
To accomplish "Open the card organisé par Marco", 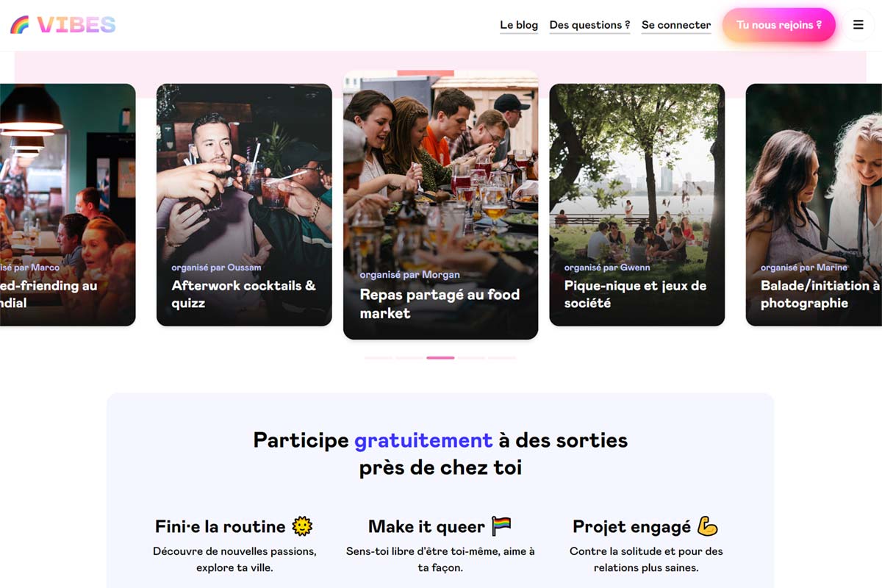I will point(68,205).
